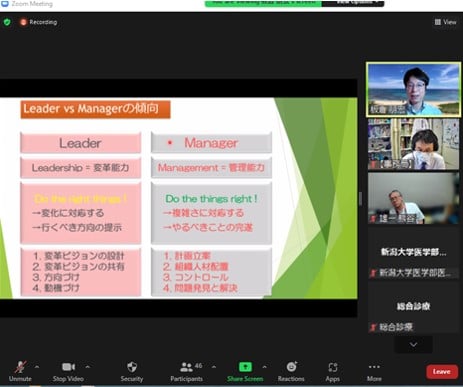463x387 pixels.
Task: Click the divider handle beside shared slide
Action: click(x=360, y=199)
